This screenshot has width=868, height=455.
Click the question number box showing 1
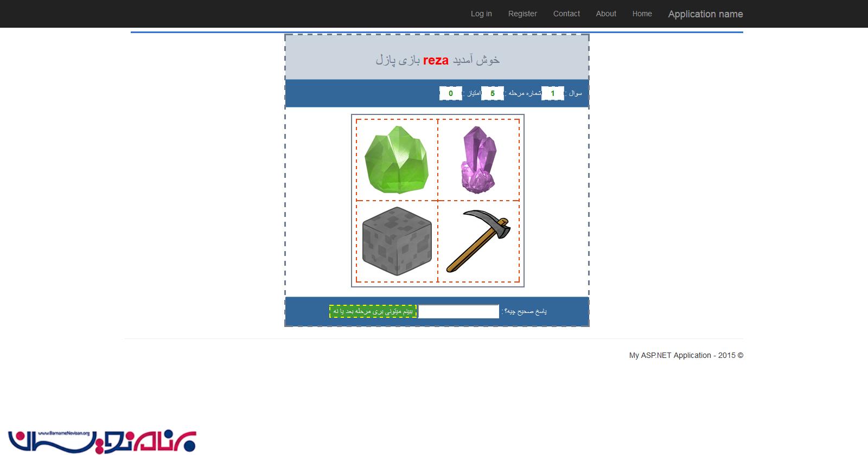click(x=553, y=93)
